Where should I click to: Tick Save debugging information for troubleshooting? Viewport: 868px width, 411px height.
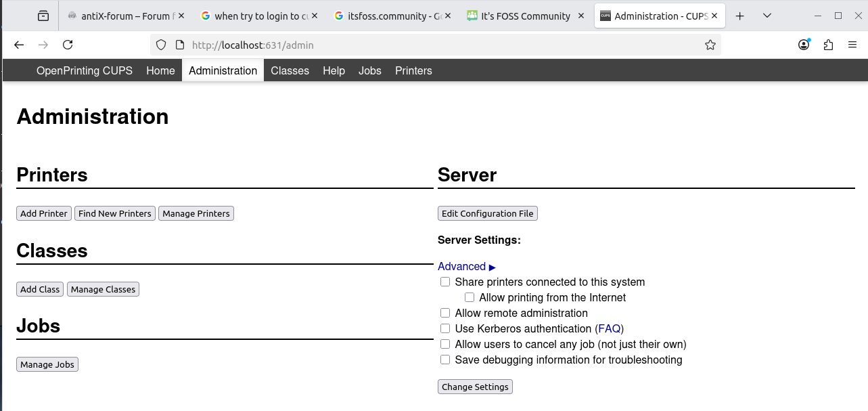pos(445,360)
